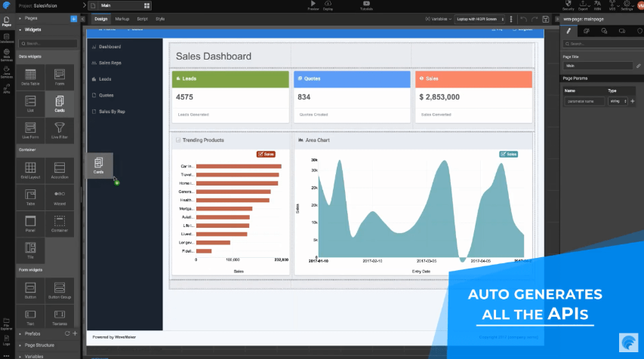Select the Form widget

click(x=60, y=77)
